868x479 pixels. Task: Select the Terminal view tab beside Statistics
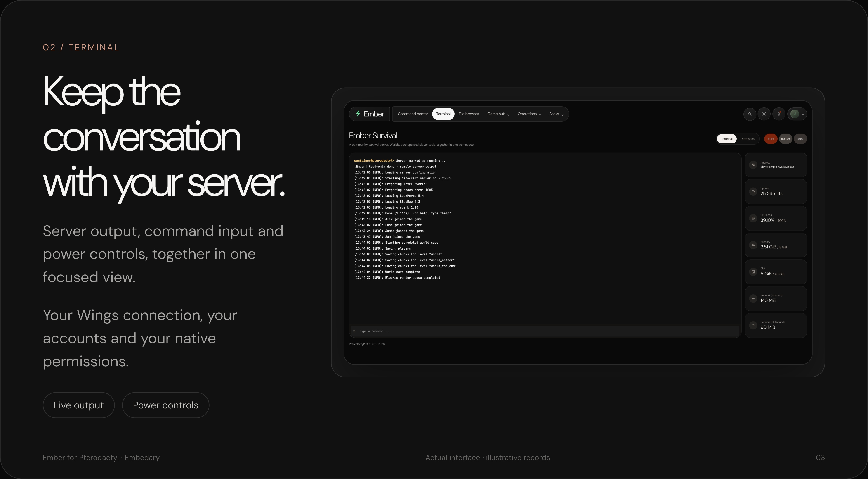(x=726, y=139)
